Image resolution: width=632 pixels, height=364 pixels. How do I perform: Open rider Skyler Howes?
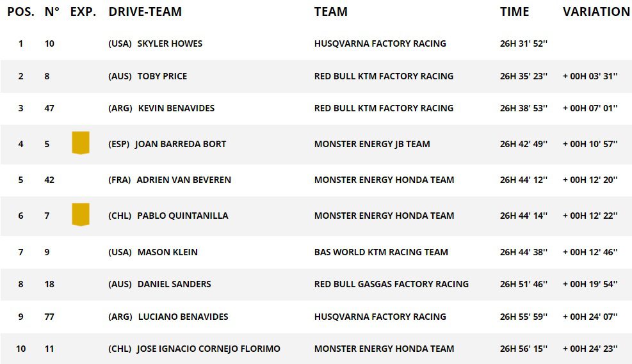[170, 44]
